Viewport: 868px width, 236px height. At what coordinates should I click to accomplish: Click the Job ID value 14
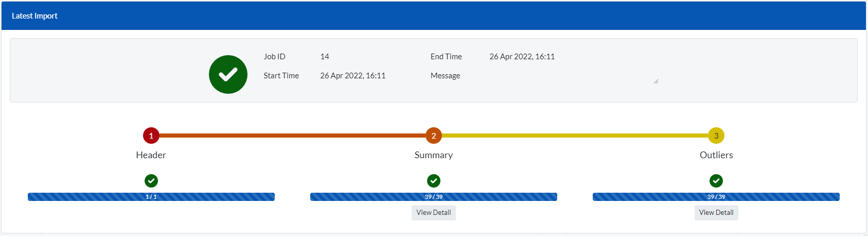325,57
